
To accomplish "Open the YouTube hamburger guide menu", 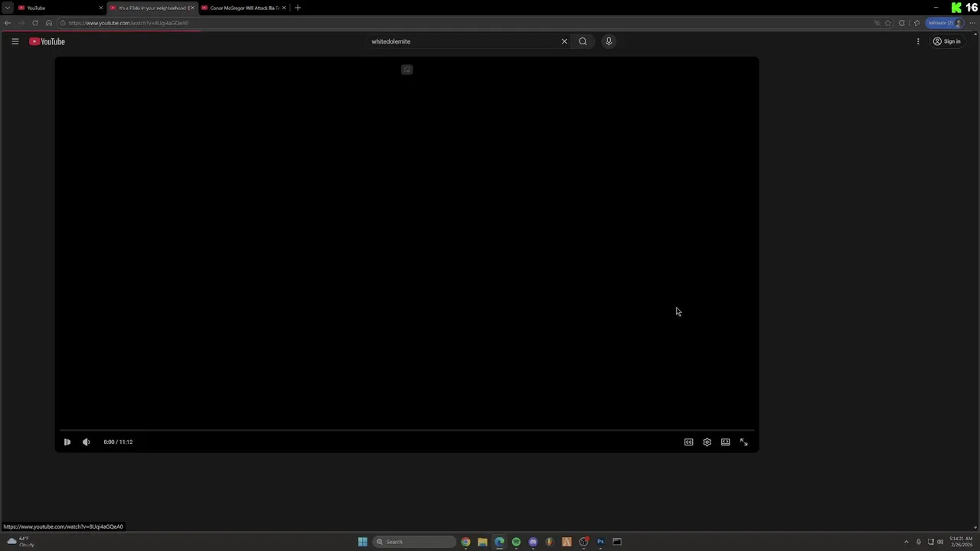I will click(x=15, y=41).
